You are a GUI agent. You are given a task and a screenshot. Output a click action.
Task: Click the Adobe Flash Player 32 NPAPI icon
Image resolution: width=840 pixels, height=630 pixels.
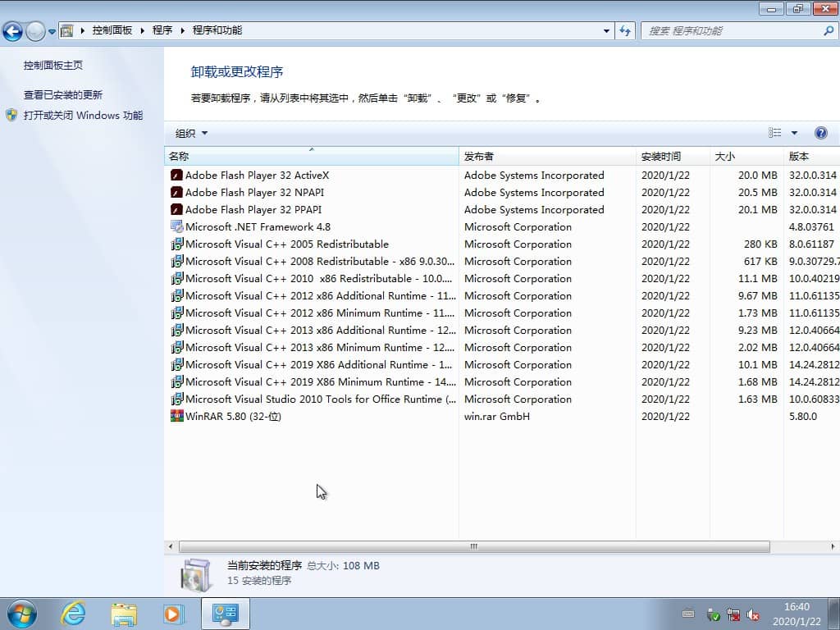click(177, 192)
